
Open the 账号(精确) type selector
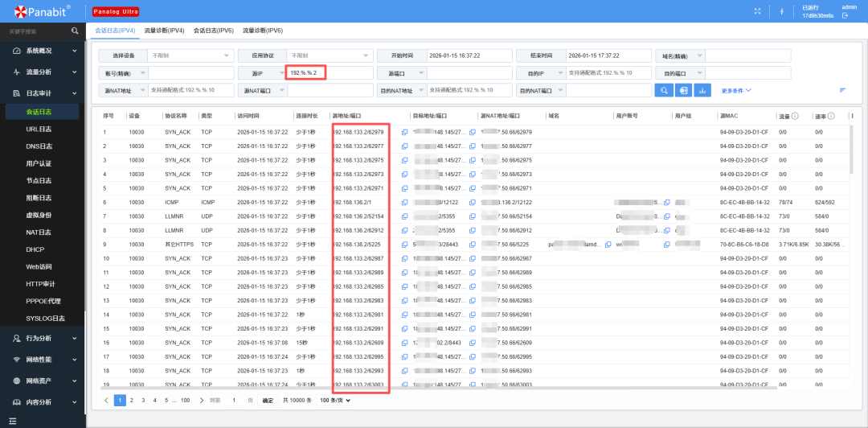[123, 73]
